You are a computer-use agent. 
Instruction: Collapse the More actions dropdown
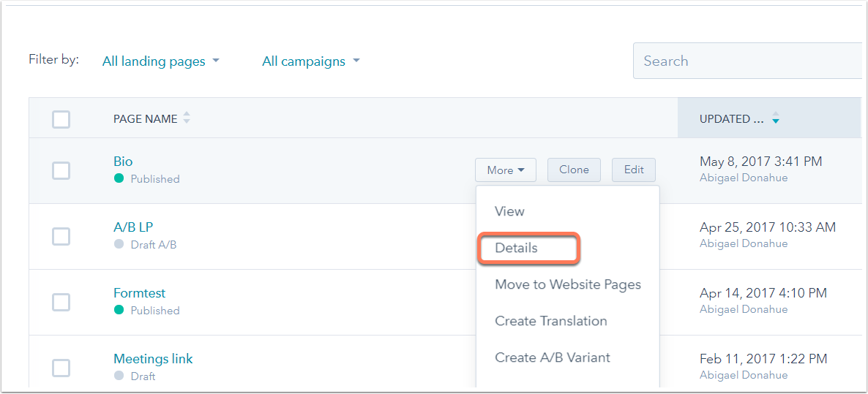click(x=506, y=170)
